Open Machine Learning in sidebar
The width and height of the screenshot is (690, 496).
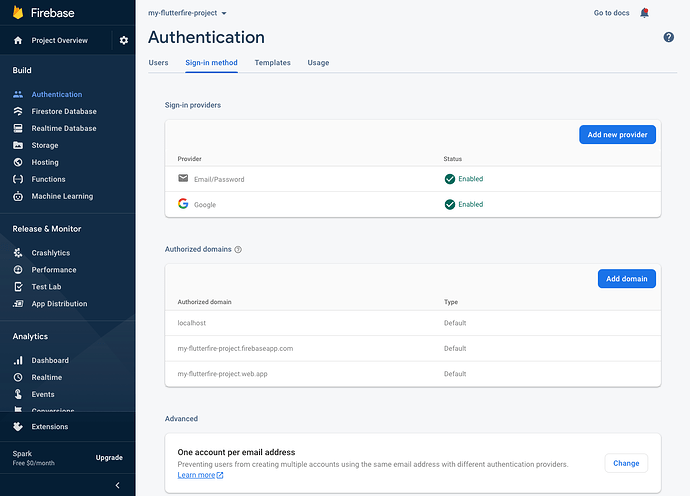coord(62,196)
